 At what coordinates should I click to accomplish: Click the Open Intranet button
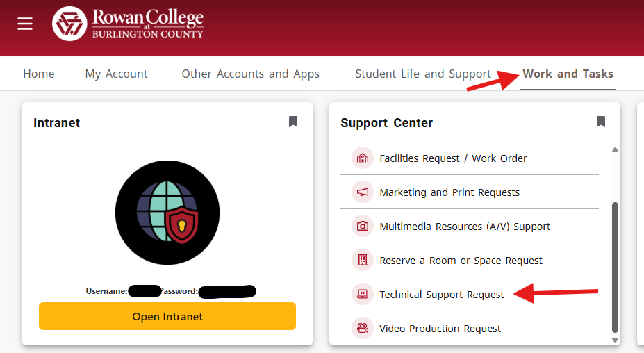click(x=167, y=316)
